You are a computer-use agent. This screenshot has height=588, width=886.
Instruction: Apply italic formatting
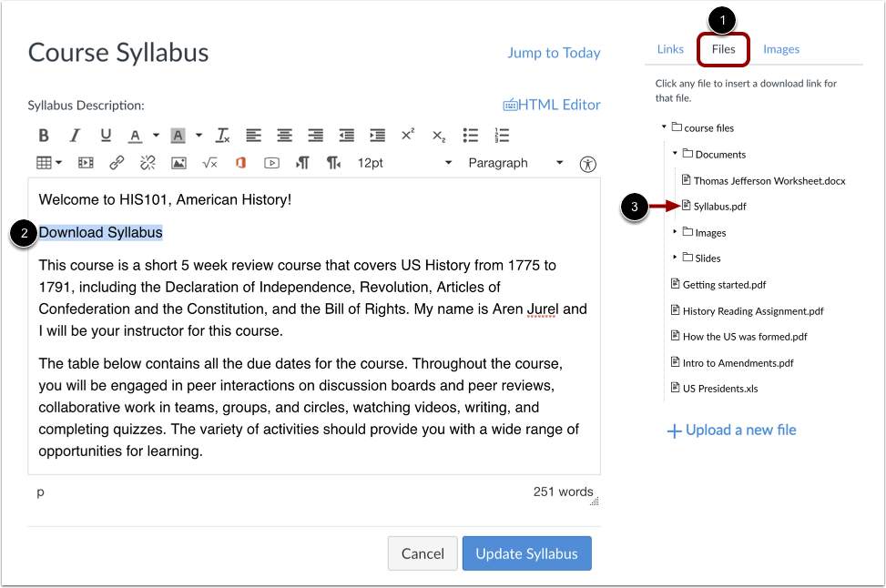(x=74, y=136)
